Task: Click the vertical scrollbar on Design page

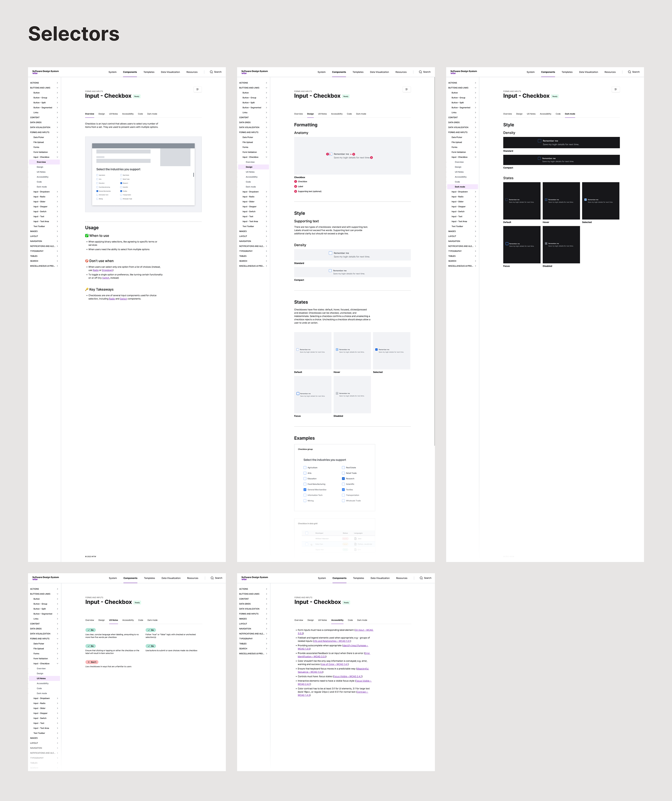Action: pyautogui.click(x=434, y=261)
